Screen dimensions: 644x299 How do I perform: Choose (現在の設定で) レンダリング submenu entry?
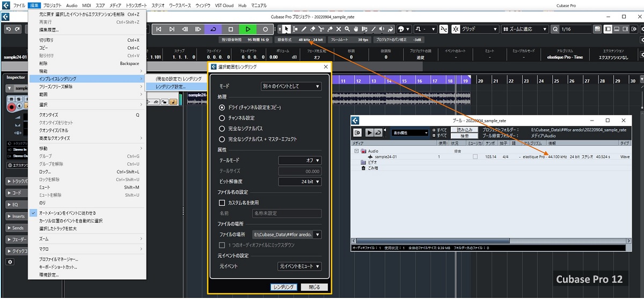tap(175, 79)
